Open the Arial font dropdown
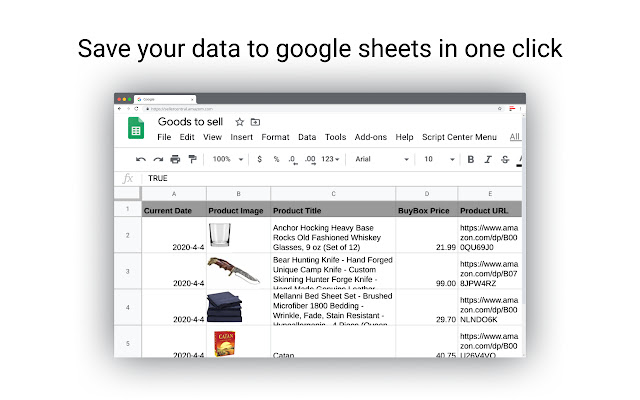This screenshot has width=640, height=400. pos(382,159)
